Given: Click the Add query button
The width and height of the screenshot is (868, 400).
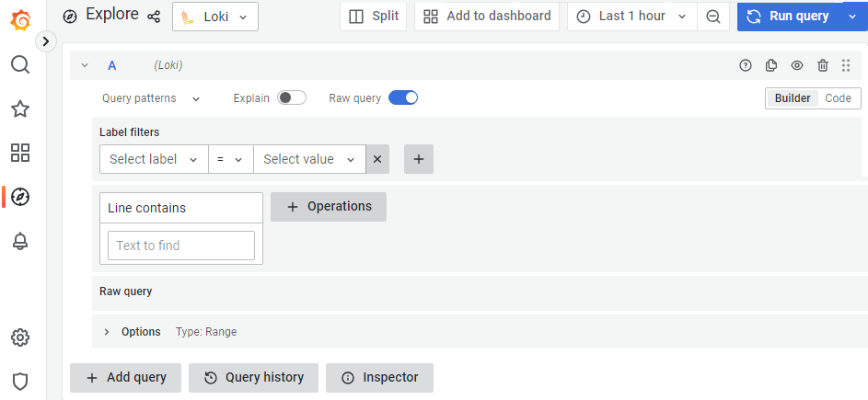Looking at the screenshot, I should (x=126, y=377).
